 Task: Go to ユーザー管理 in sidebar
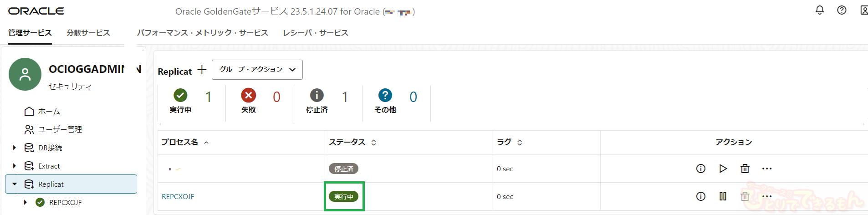(60, 129)
